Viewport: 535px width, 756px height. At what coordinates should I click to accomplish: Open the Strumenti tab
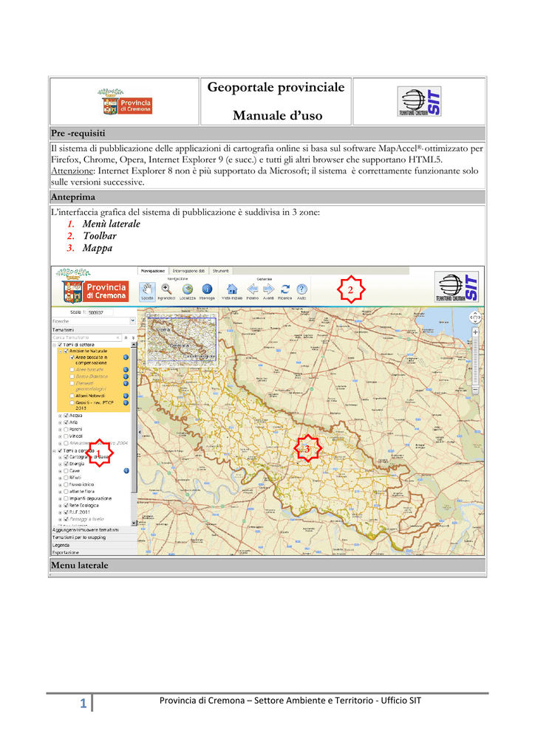221,271
